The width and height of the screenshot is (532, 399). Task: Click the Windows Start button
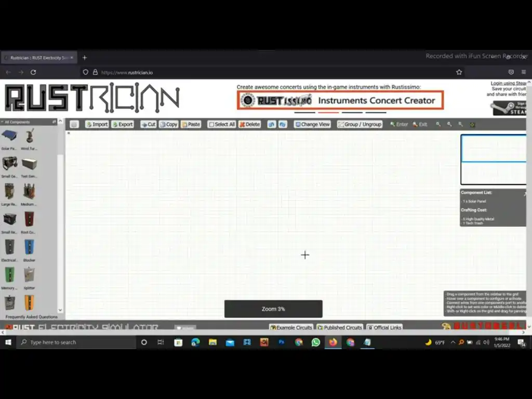[x=8, y=342]
